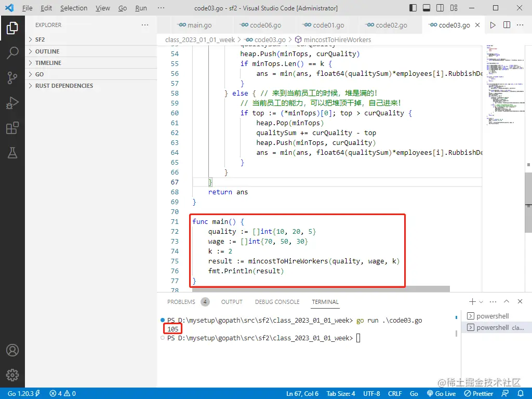The width and height of the screenshot is (532, 399).
Task: Create a new terminal with plus icon
Action: (472, 301)
